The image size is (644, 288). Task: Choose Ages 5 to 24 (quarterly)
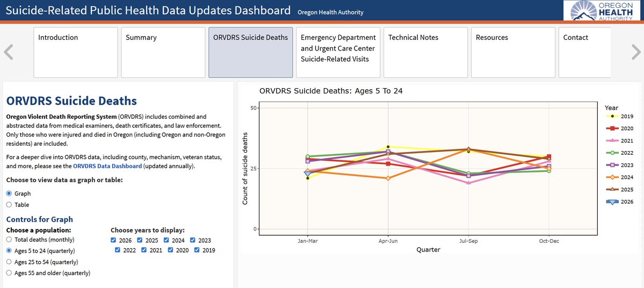(9, 250)
